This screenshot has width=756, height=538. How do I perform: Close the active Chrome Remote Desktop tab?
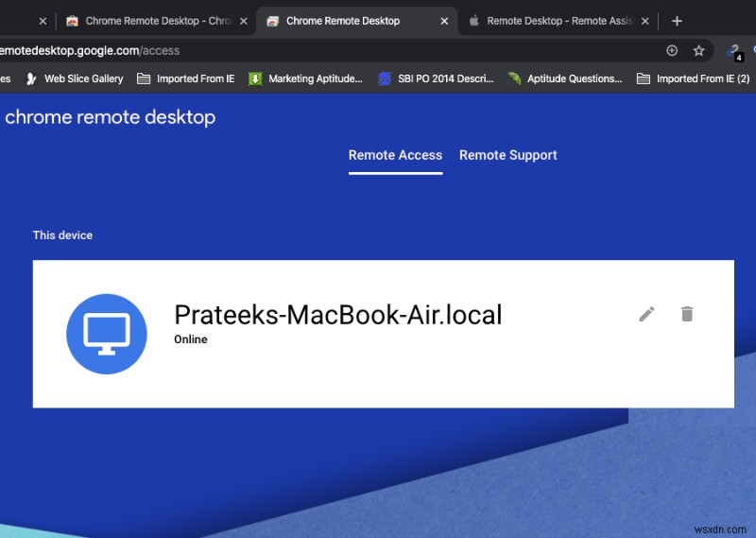point(444,21)
